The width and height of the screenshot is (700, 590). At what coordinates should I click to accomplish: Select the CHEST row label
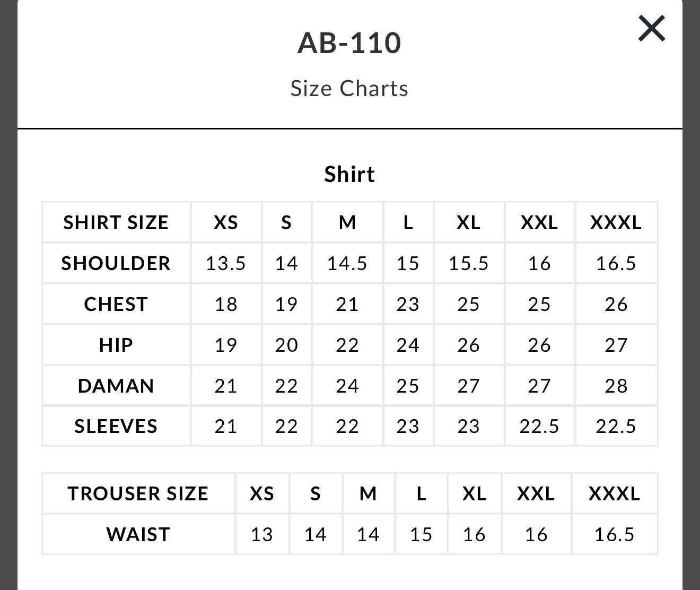(x=116, y=304)
